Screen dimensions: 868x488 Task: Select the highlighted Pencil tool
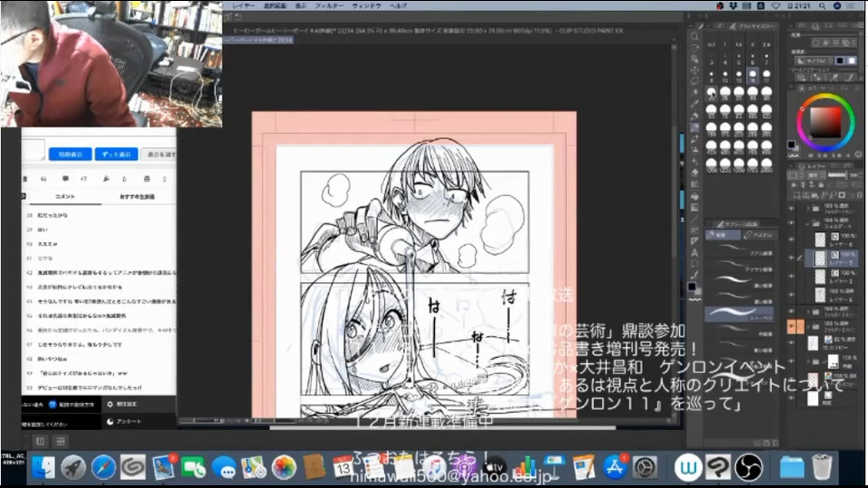point(694,127)
